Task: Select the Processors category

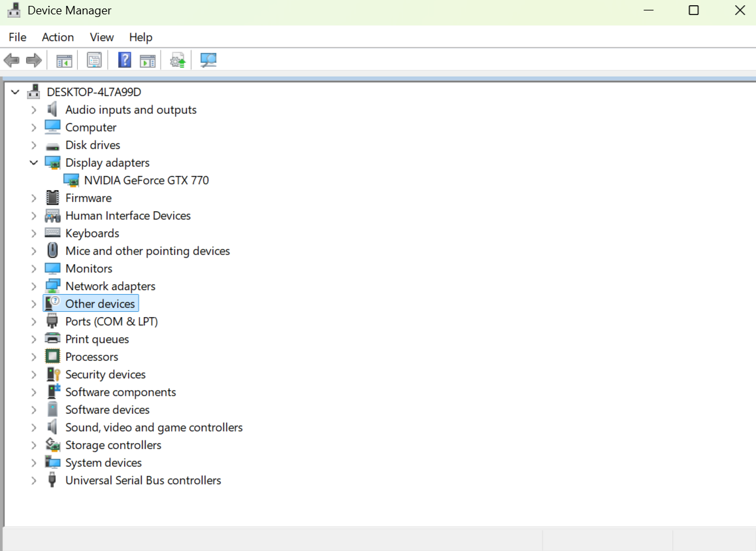Action: click(x=91, y=357)
